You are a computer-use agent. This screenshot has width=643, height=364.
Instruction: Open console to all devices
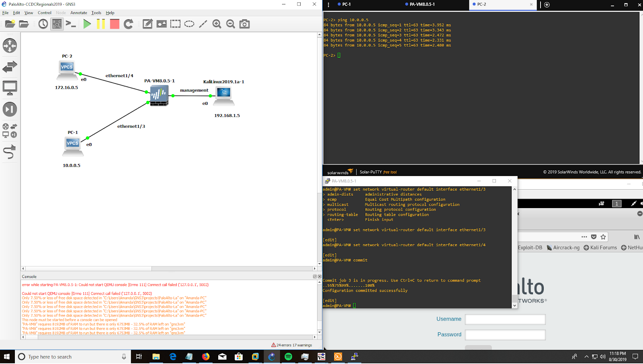coord(71,24)
